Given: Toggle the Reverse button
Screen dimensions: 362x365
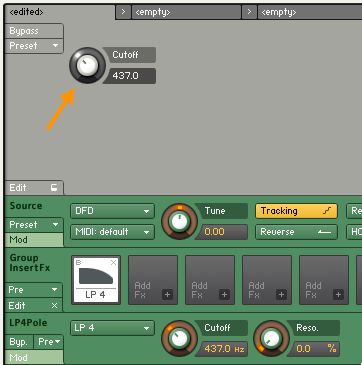Looking at the screenshot, I should click(296, 232).
